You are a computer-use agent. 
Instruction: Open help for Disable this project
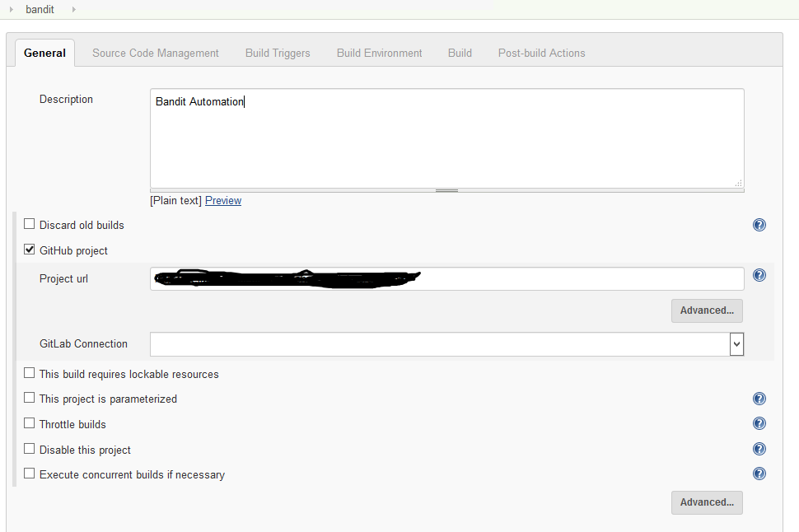(759, 449)
